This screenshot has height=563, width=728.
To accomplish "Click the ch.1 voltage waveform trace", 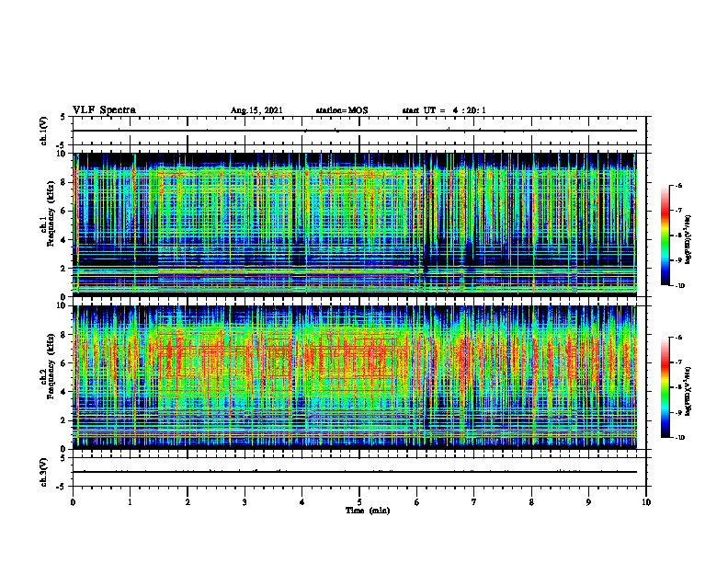I will click(355, 131).
